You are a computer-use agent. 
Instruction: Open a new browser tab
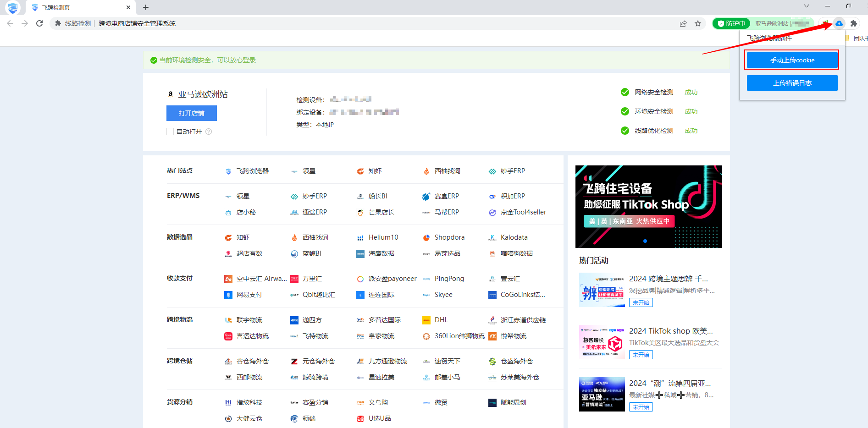click(146, 7)
